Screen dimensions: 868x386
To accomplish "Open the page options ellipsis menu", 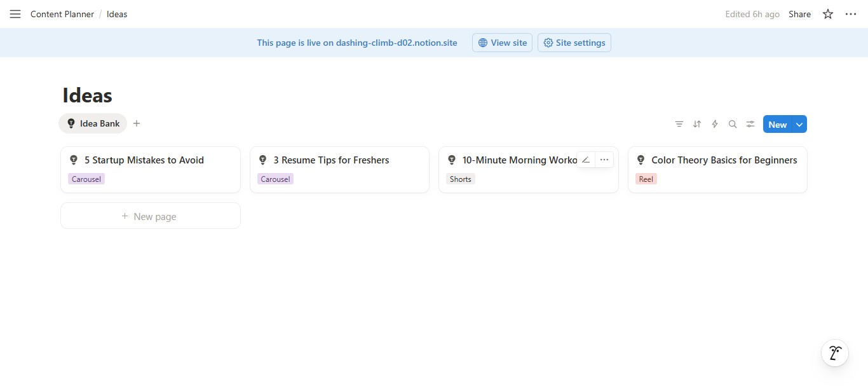I will click(x=851, y=14).
